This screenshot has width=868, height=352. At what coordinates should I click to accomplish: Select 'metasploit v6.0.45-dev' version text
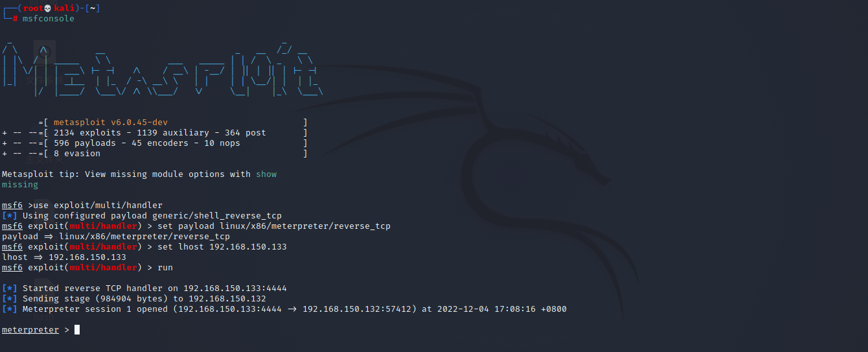click(x=111, y=123)
